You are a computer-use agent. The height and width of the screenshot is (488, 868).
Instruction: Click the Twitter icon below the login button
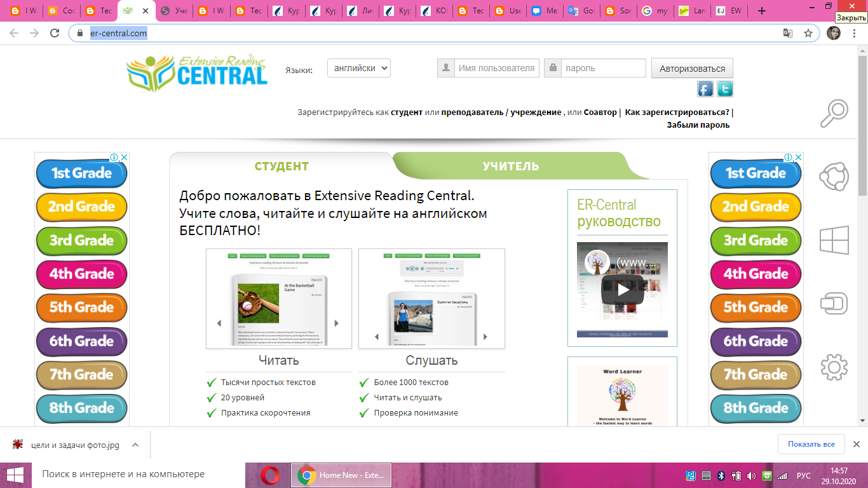point(725,88)
